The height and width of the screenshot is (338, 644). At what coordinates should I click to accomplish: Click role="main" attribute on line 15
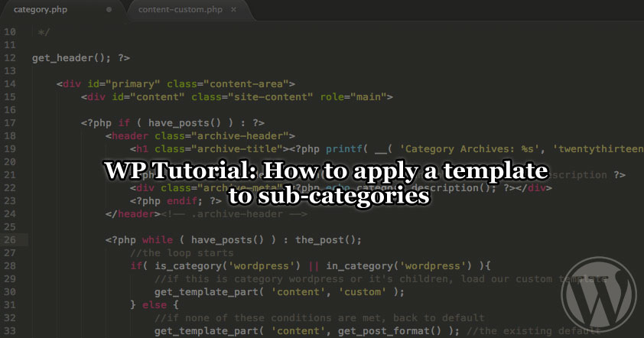pyautogui.click(x=353, y=97)
